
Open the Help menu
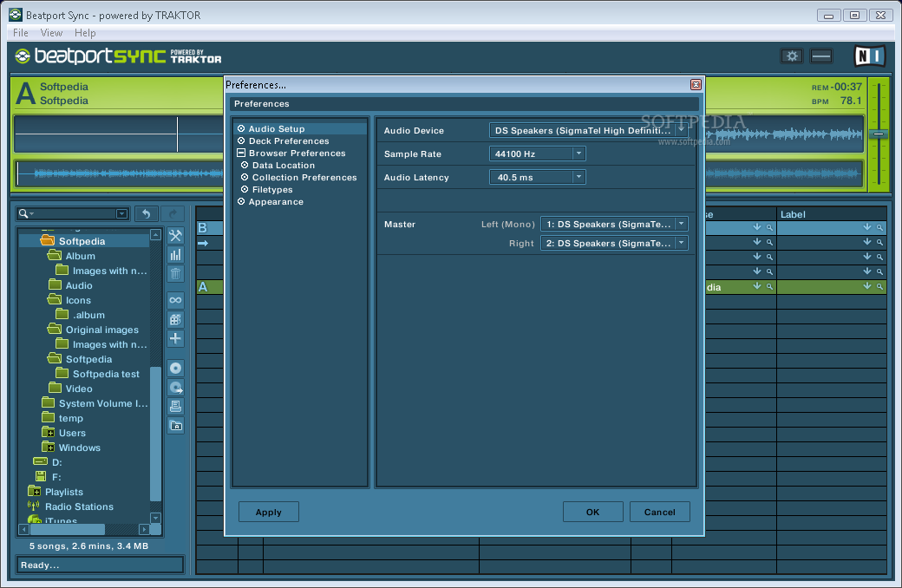(x=85, y=33)
